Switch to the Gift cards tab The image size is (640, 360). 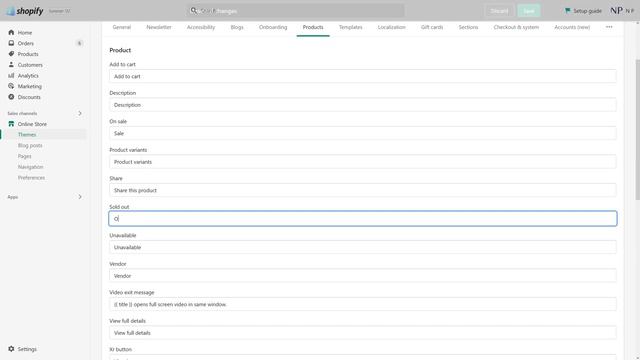[432, 27]
